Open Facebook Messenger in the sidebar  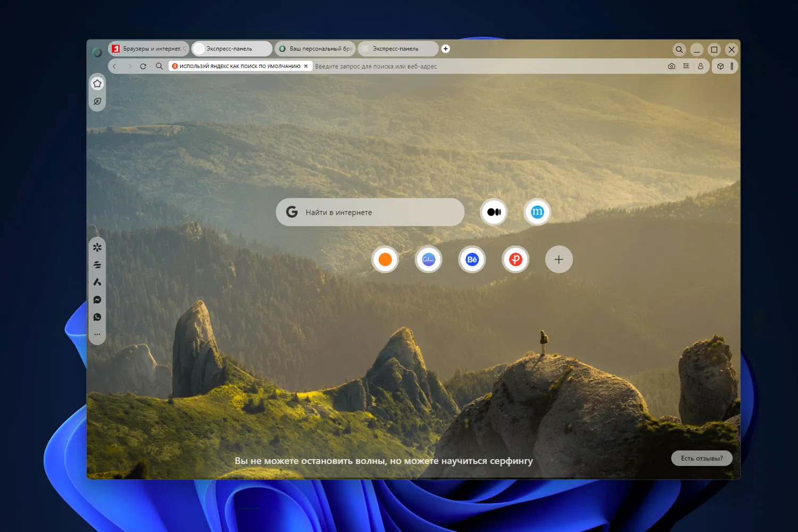click(97, 300)
